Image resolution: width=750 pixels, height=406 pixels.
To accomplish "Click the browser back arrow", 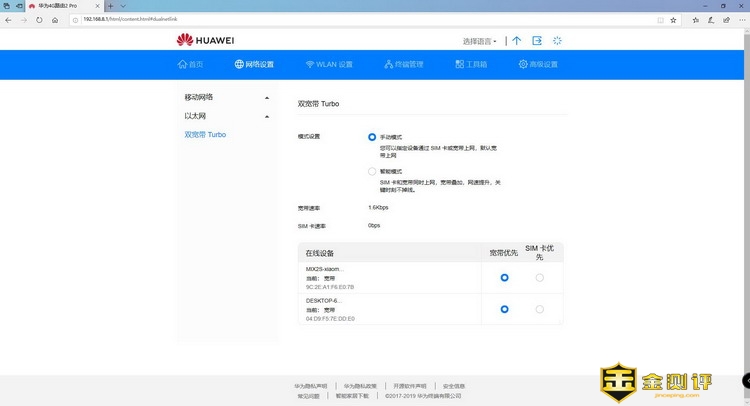I will 8,19.
